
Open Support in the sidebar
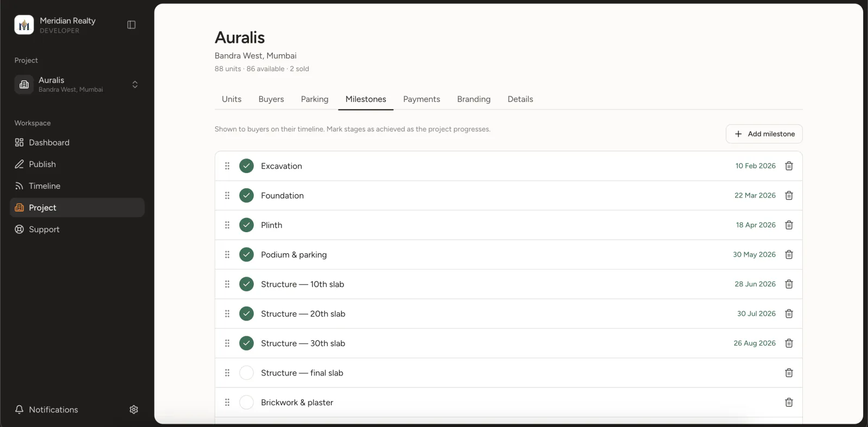tap(77, 230)
